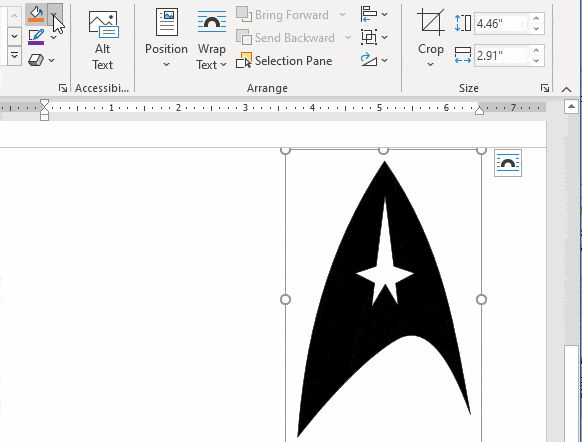Open the Graphics Effects dropdown

[x=41, y=60]
